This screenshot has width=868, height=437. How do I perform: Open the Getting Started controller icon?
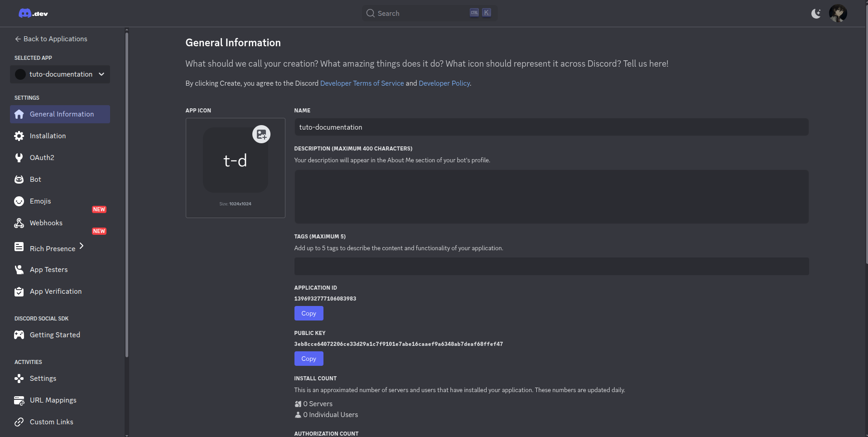click(19, 335)
